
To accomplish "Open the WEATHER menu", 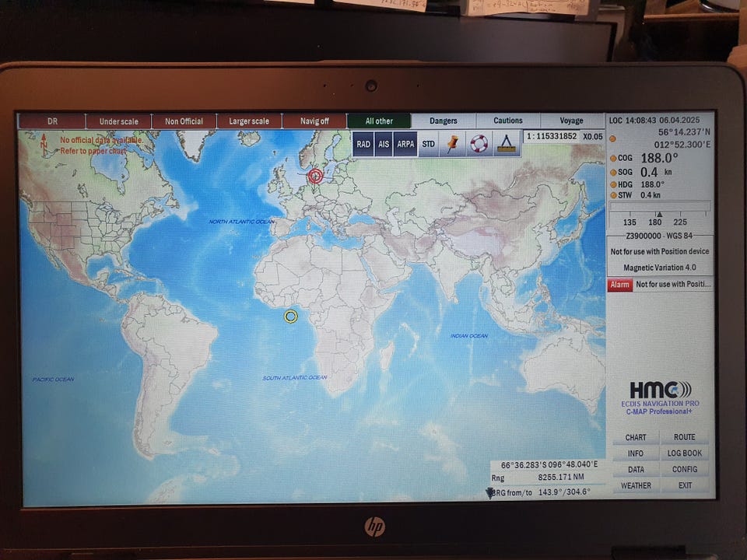I will click(636, 485).
